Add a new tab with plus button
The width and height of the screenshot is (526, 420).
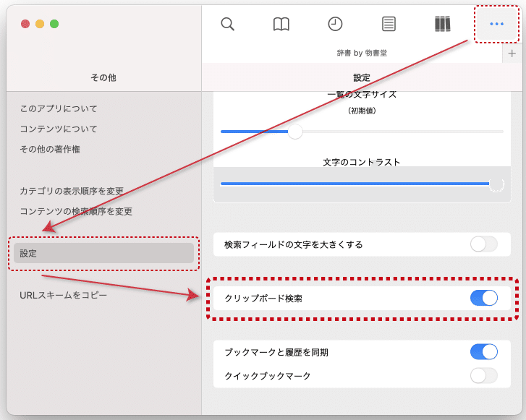coord(512,53)
